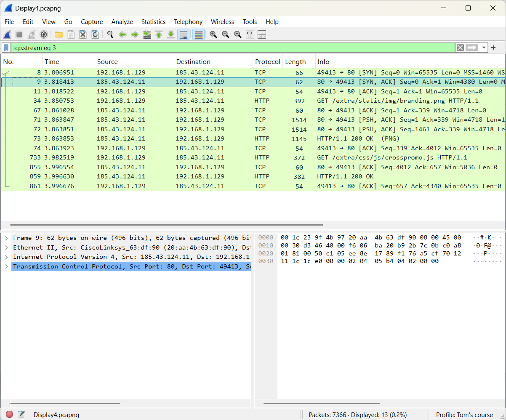Go back in packet history arrow
Image resolution: width=506 pixels, height=420 pixels.
coord(123,35)
